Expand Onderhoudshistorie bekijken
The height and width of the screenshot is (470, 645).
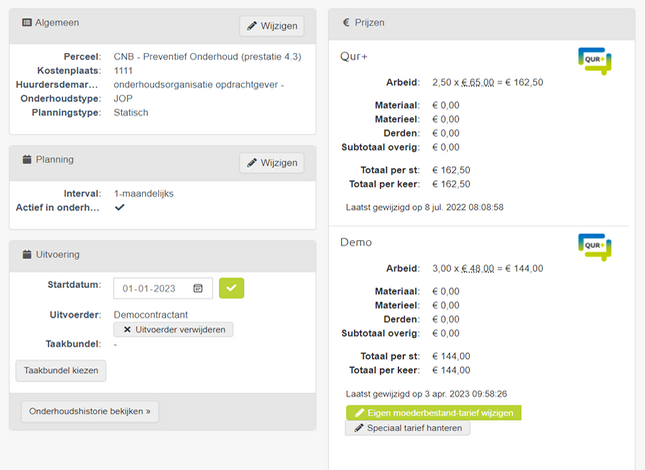[x=90, y=411]
